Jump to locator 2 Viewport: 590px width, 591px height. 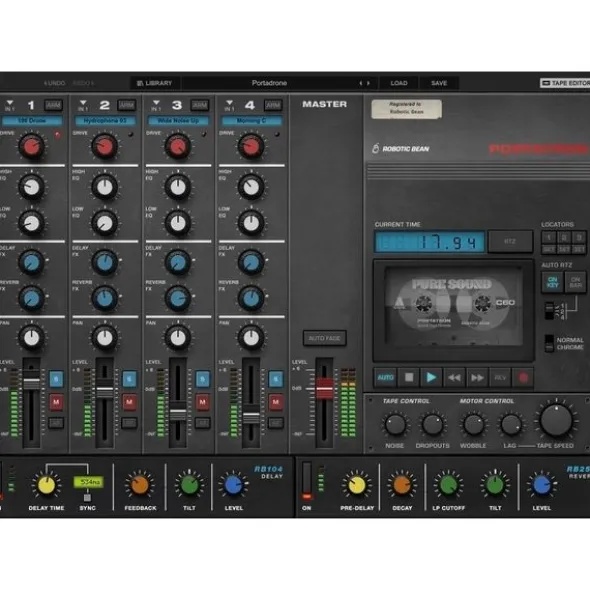564,237
